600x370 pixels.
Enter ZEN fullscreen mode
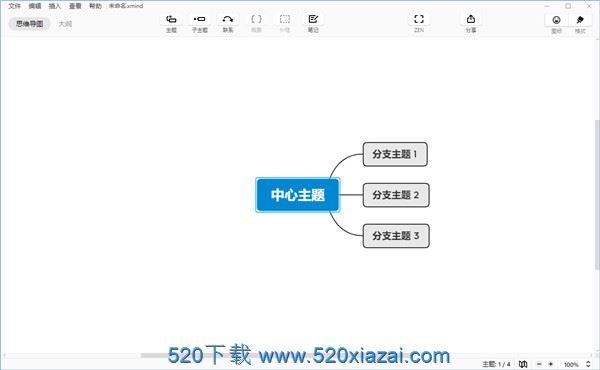(x=419, y=19)
